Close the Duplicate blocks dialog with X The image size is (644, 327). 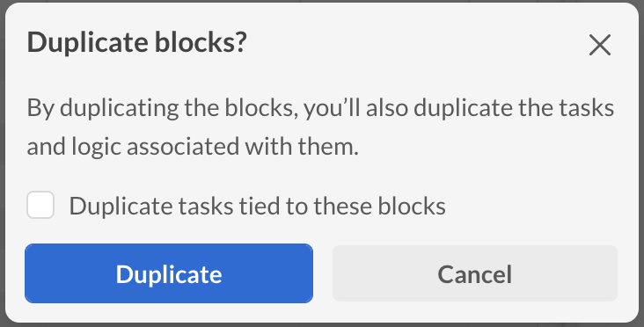click(600, 45)
